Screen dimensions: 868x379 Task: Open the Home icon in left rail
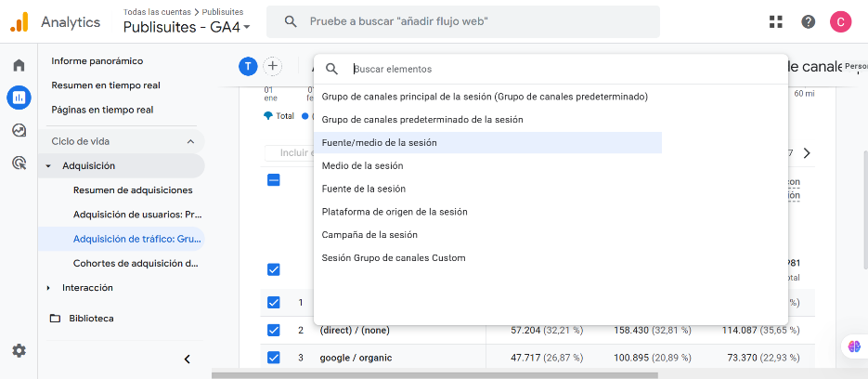click(x=19, y=65)
